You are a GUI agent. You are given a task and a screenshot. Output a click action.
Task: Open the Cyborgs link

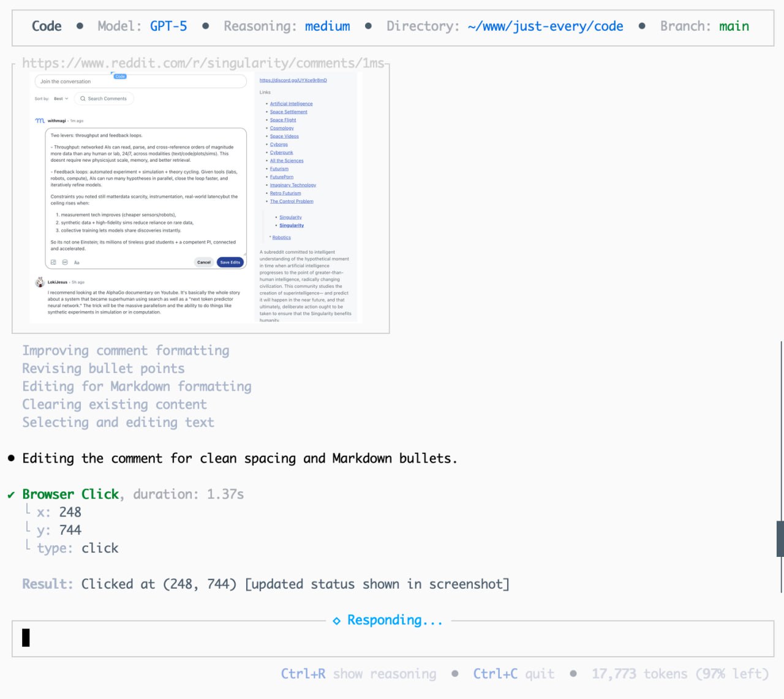point(279,145)
